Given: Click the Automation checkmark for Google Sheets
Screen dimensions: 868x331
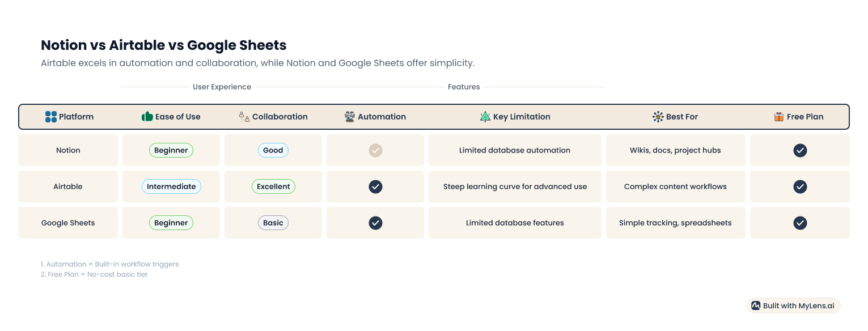Looking at the screenshot, I should click(x=375, y=223).
